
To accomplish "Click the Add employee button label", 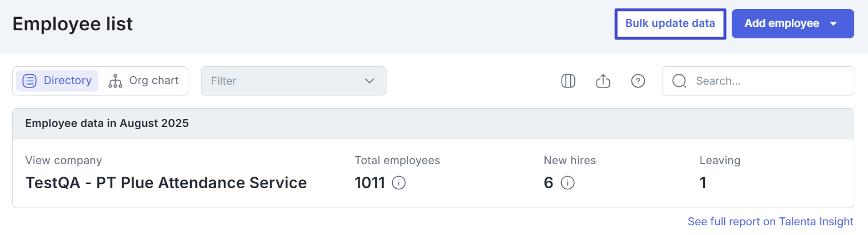I will 782,23.
